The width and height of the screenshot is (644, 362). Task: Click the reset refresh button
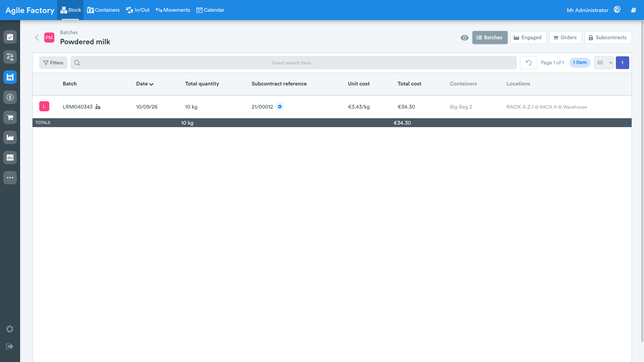pyautogui.click(x=529, y=63)
